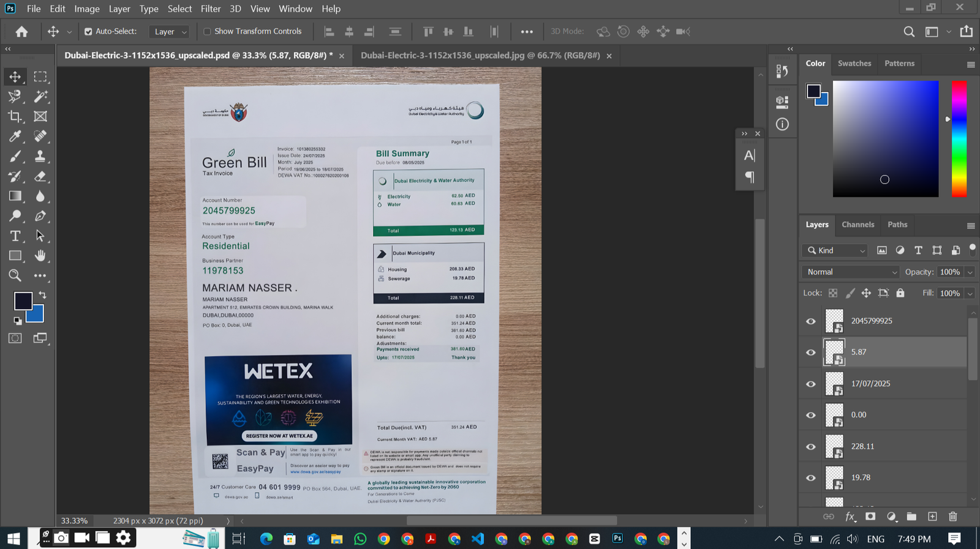980x549 pixels.
Task: Open the Filter menu
Action: [210, 9]
